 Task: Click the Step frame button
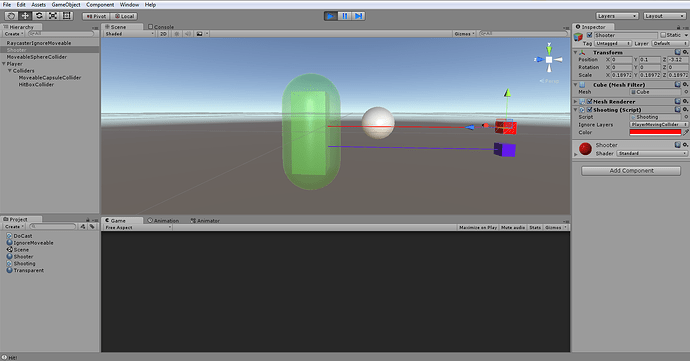(x=359, y=16)
